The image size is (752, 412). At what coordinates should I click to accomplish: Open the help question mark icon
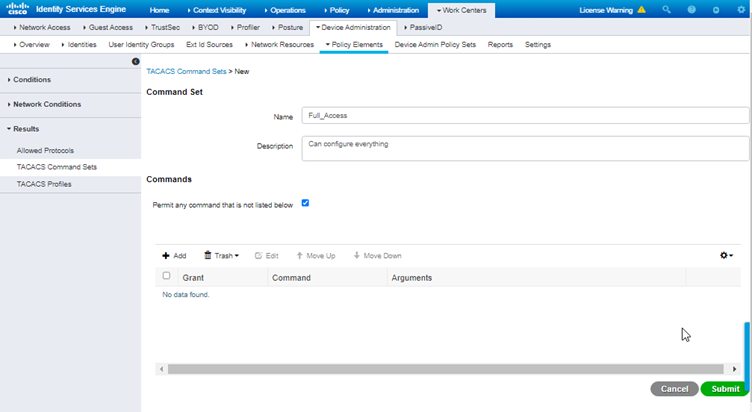tap(691, 10)
